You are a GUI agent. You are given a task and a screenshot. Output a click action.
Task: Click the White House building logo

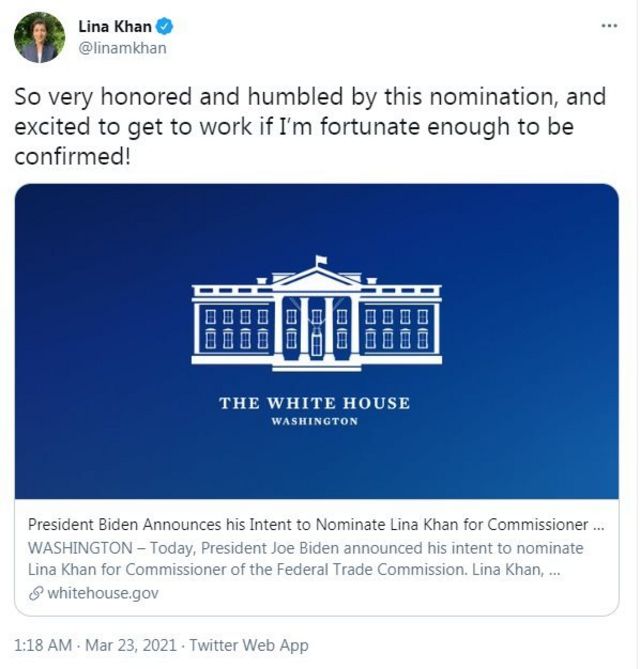[316, 315]
